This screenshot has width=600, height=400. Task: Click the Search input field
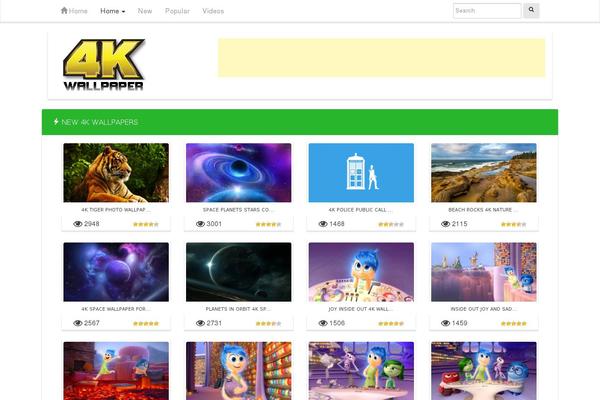pyautogui.click(x=487, y=11)
